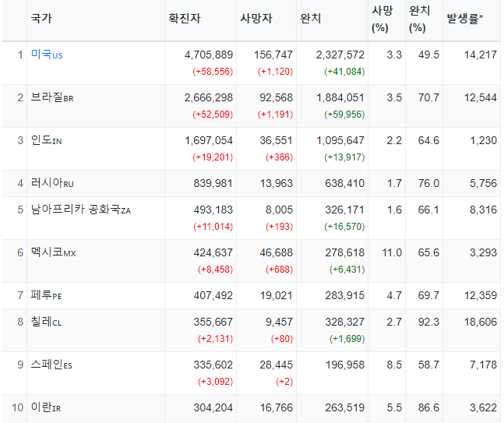Image resolution: width=504 pixels, height=423 pixels.
Task: Click South Africa recovered increase +16,570
Action: [344, 227]
